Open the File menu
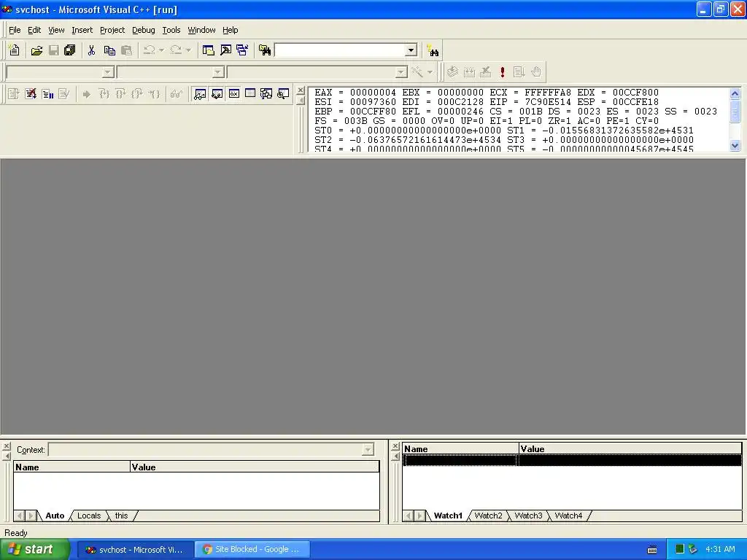747x560 pixels. 15,30
